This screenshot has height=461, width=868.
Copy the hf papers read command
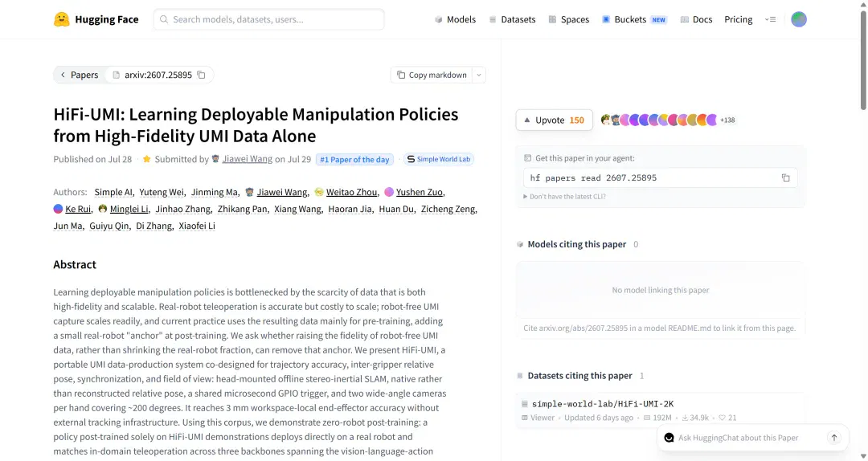coord(785,177)
